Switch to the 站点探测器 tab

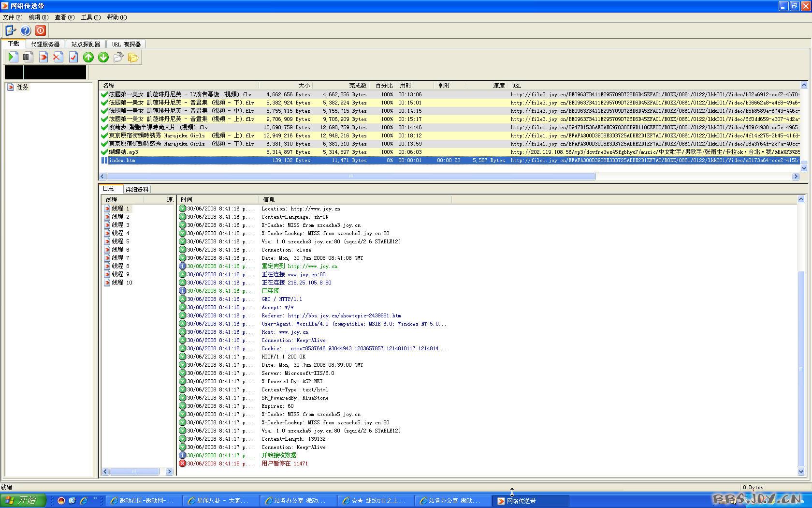pos(86,44)
